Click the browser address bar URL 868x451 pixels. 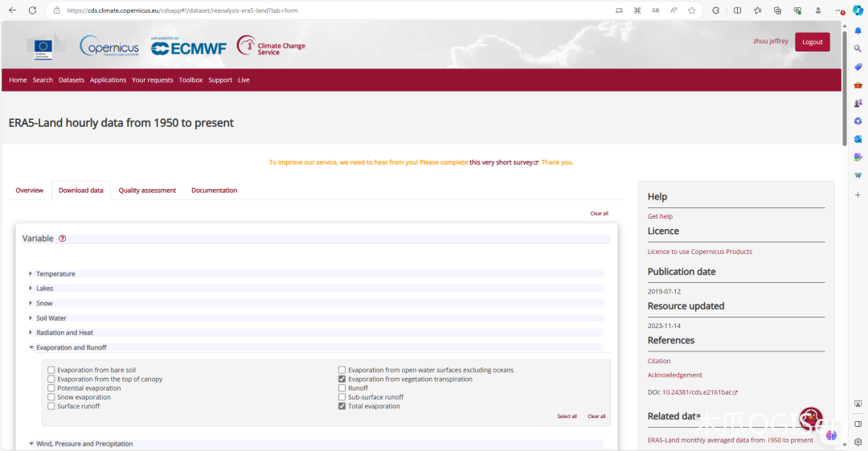click(182, 10)
